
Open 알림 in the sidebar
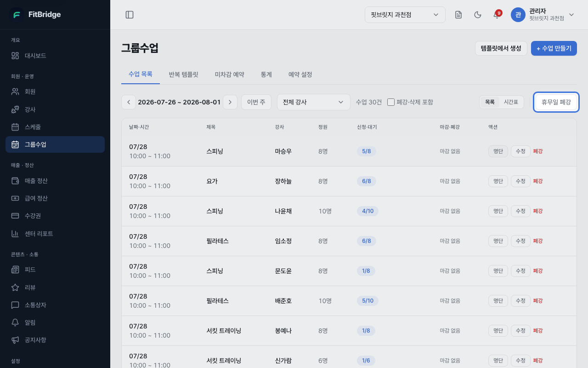[55, 322]
